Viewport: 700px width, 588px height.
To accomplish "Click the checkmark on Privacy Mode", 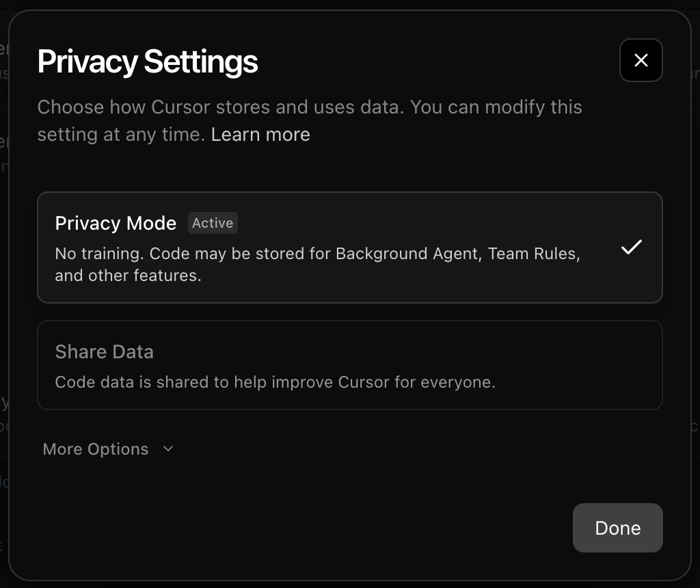I will coord(632,247).
